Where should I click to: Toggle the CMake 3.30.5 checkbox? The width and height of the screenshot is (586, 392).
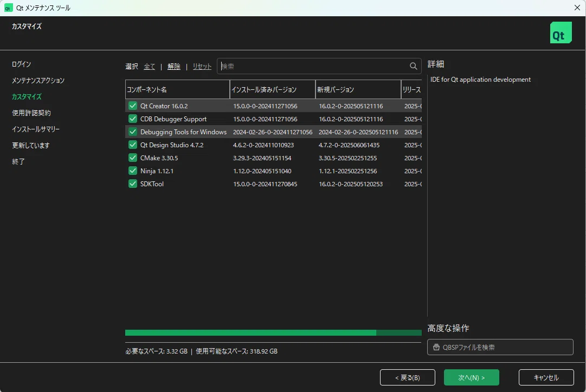pyautogui.click(x=133, y=158)
